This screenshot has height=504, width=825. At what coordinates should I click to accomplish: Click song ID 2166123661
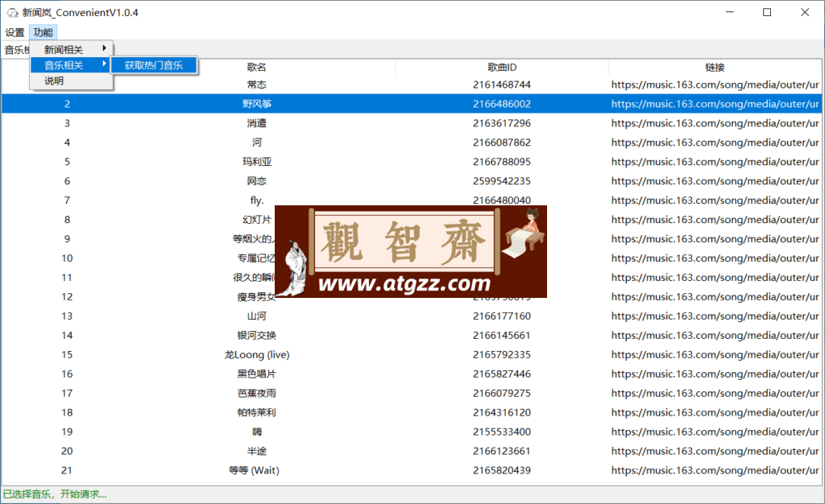[x=502, y=451]
